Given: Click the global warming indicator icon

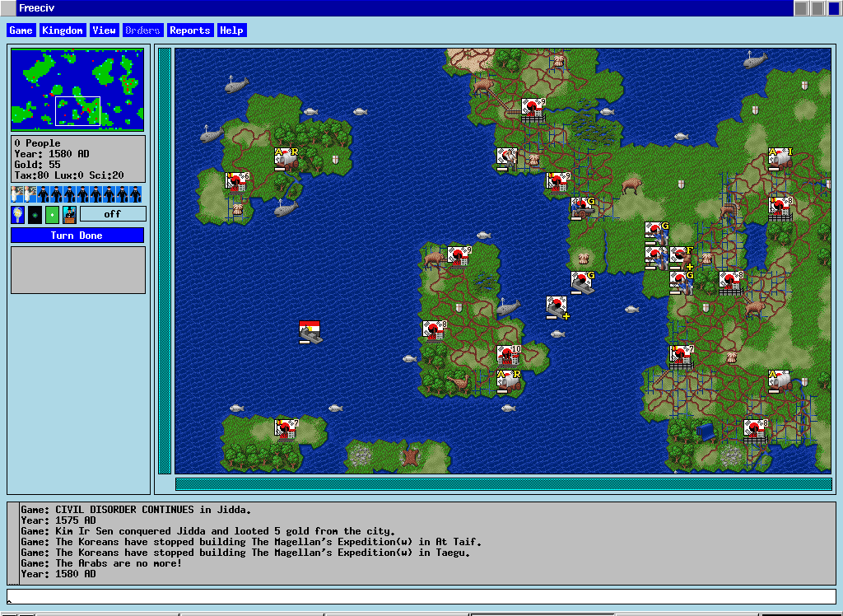Looking at the screenshot, I should point(35,214).
